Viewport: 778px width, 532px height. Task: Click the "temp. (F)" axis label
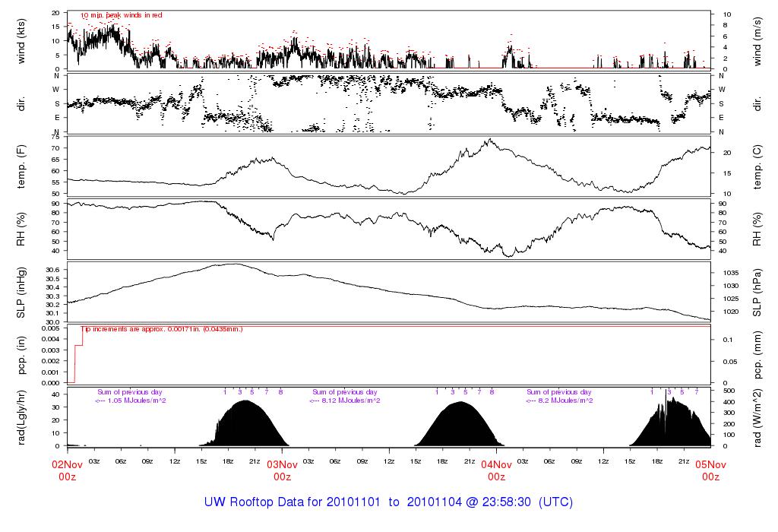pos(21,166)
